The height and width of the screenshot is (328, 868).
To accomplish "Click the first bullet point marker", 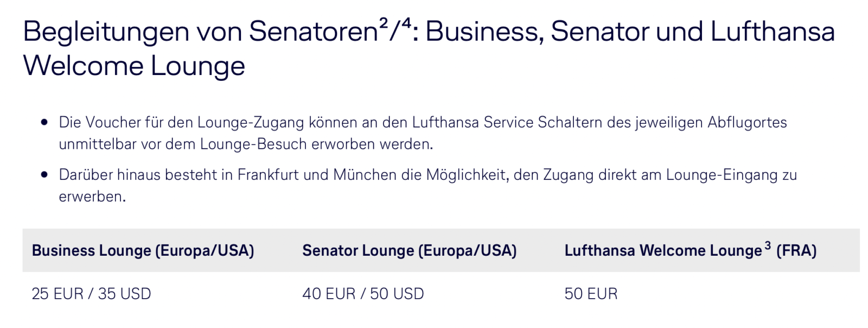I will coord(44,123).
